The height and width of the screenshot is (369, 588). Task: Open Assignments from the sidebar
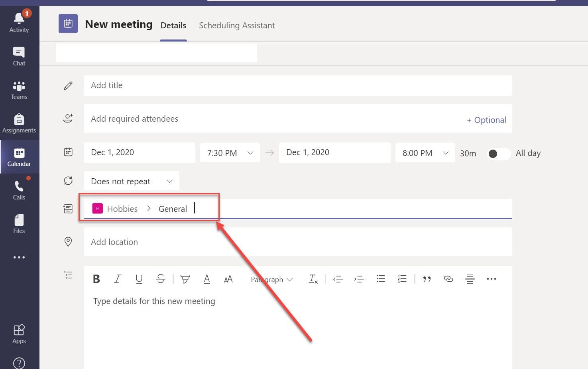coord(19,123)
